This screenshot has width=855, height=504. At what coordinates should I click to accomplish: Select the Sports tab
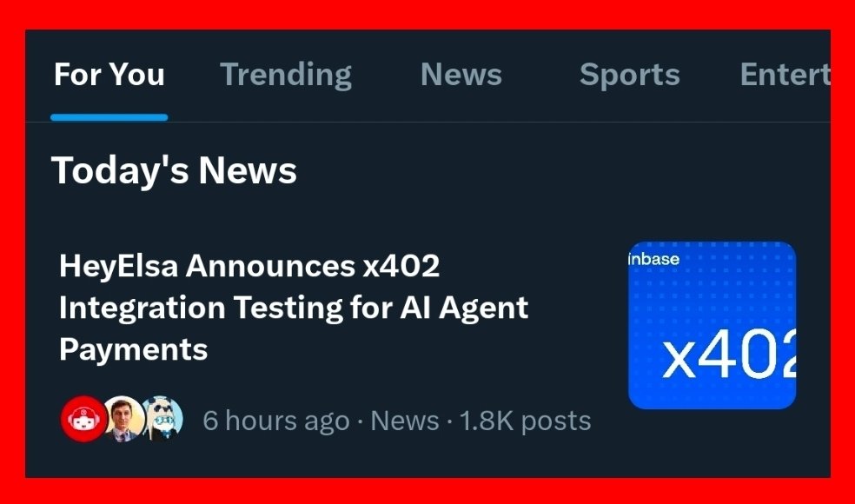[629, 75]
